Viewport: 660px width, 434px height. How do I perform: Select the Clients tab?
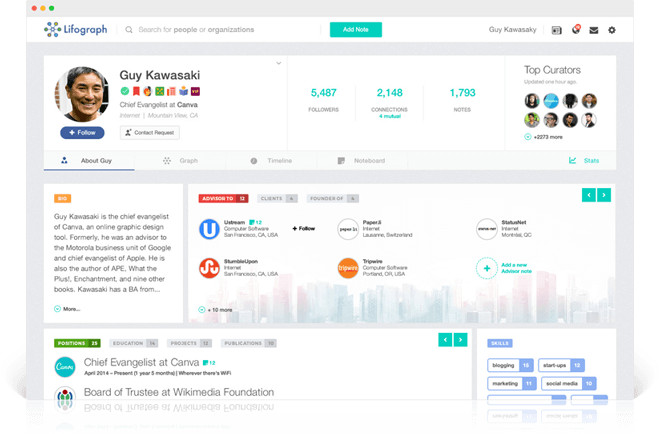tap(277, 198)
